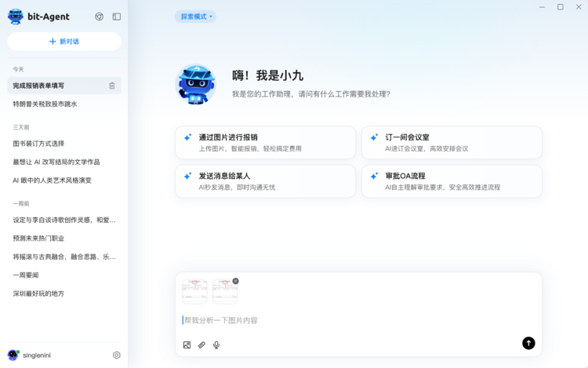This screenshot has height=368, width=588.
Task: Choose the 通过图片进行报销 suggestion card
Action: tap(265, 142)
